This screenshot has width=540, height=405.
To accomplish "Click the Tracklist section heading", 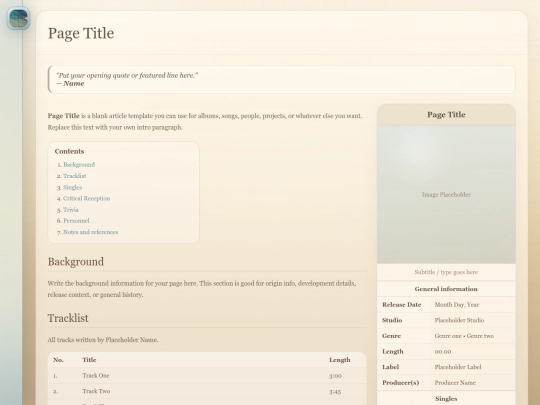I will [x=68, y=318].
